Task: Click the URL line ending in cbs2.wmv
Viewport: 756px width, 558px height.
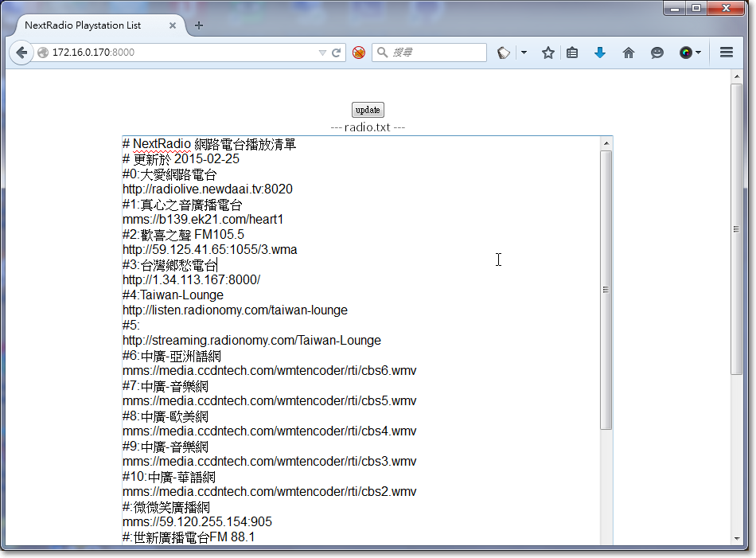Action: [270, 492]
